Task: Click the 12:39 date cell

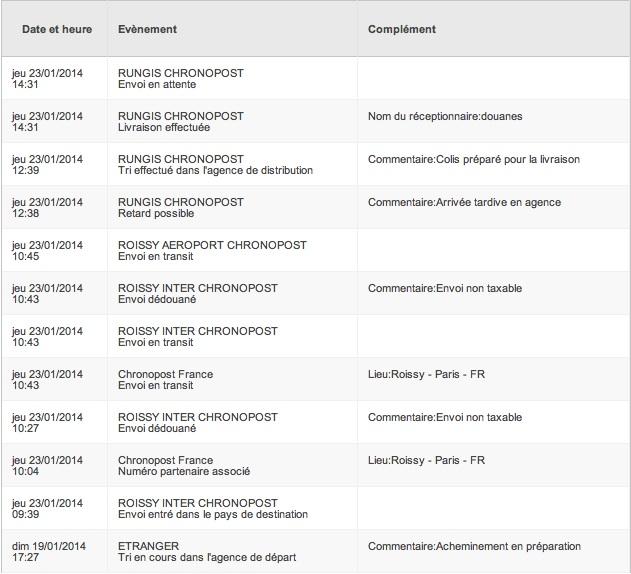Action: [x=47, y=165]
